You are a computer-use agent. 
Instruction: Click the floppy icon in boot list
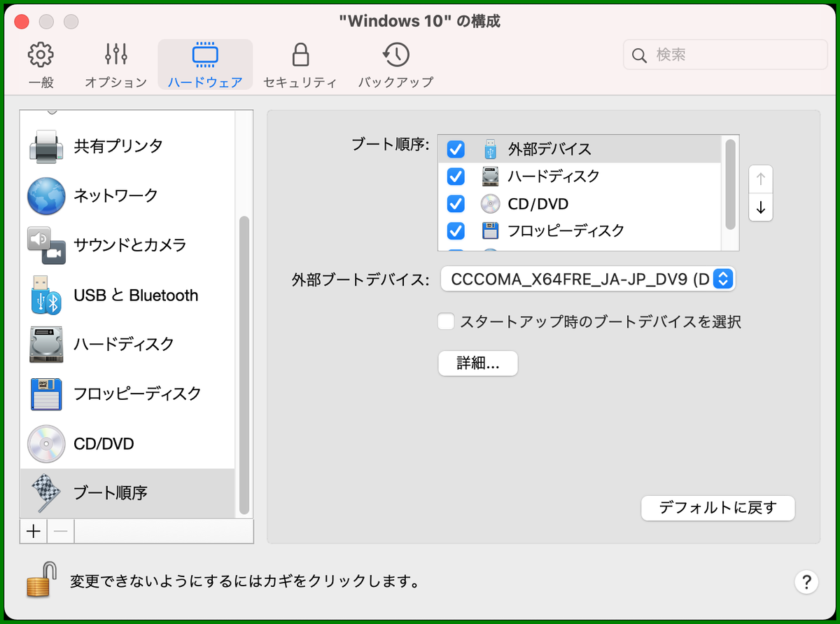[x=491, y=230]
